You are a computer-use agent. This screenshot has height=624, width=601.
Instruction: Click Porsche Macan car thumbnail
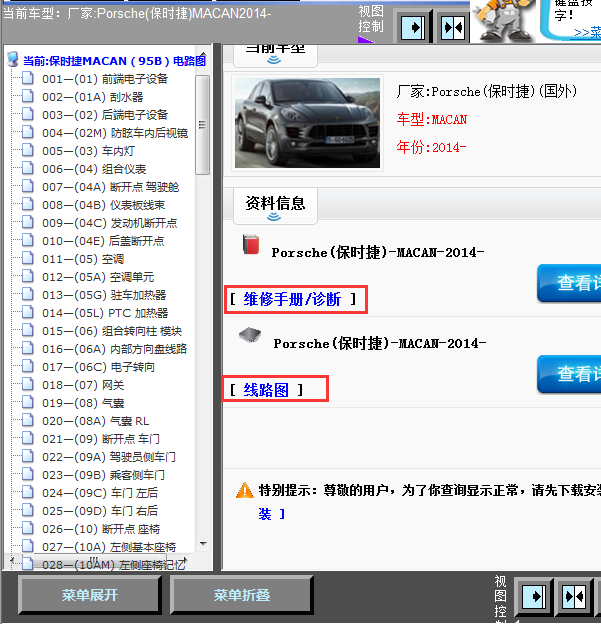tap(307, 123)
